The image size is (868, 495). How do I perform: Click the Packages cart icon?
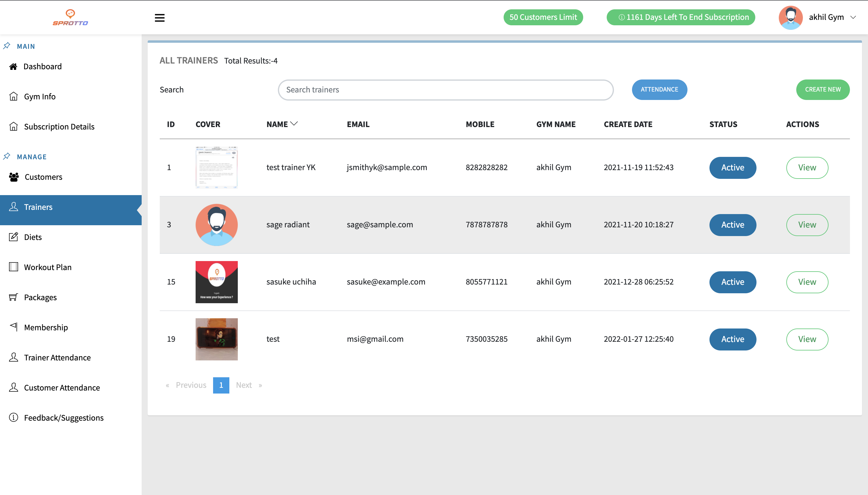click(x=13, y=297)
